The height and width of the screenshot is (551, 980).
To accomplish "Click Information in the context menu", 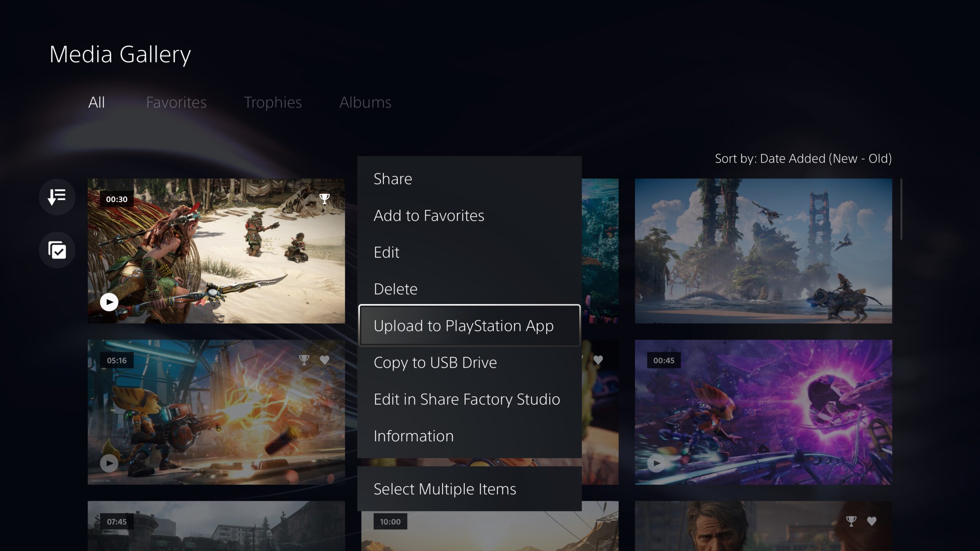I will click(x=414, y=435).
